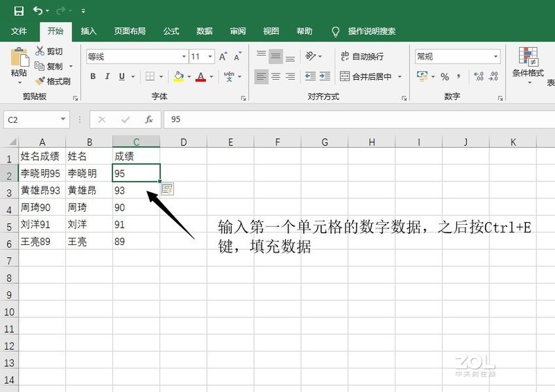Apply the red font color

pyautogui.click(x=200, y=76)
